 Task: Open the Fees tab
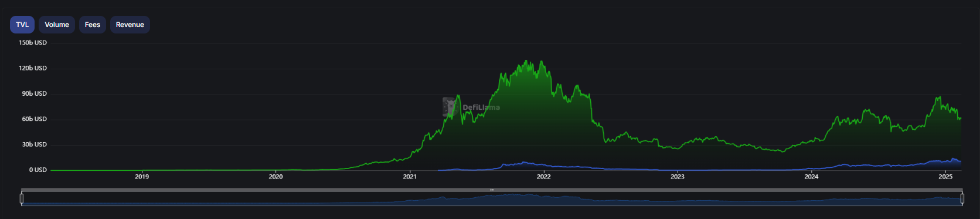pos(93,25)
